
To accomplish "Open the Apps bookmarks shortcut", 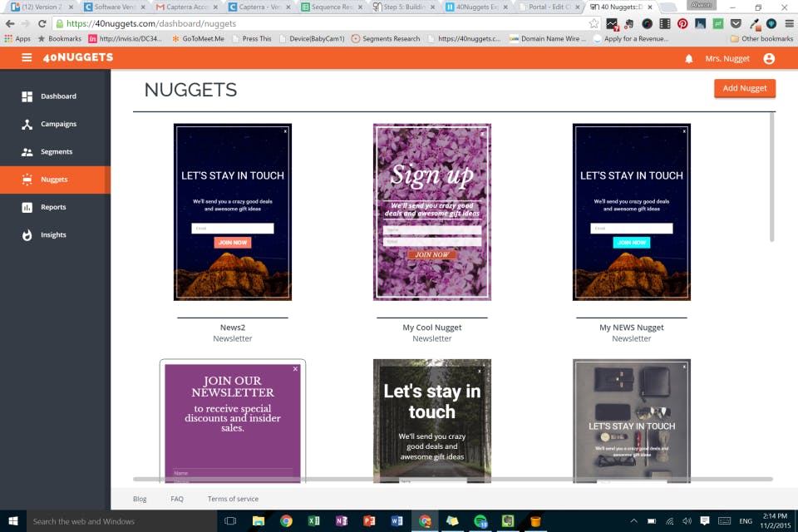I will pos(17,39).
